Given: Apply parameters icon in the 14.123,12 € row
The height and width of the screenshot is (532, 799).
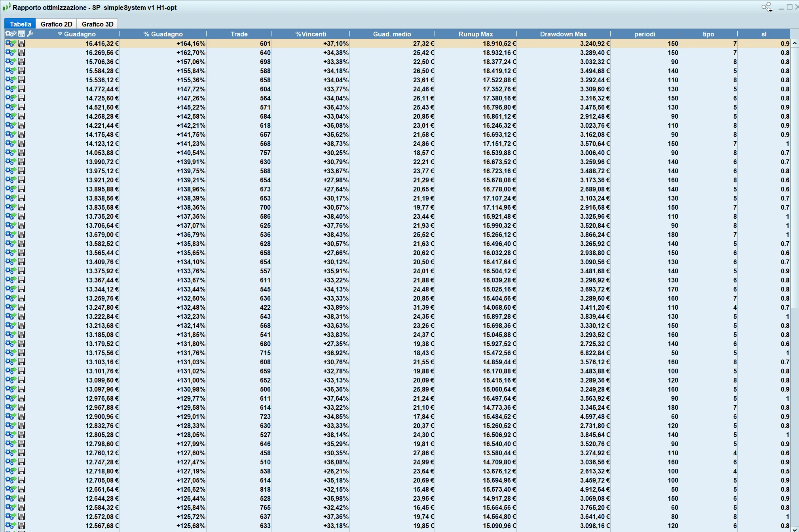Looking at the screenshot, I should pyautogui.click(x=11, y=144).
